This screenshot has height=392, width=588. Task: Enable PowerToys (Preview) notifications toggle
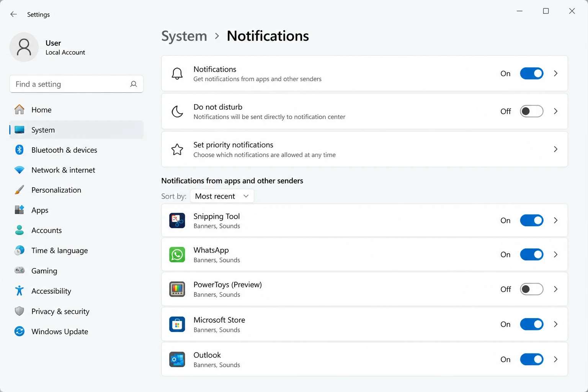(531, 289)
